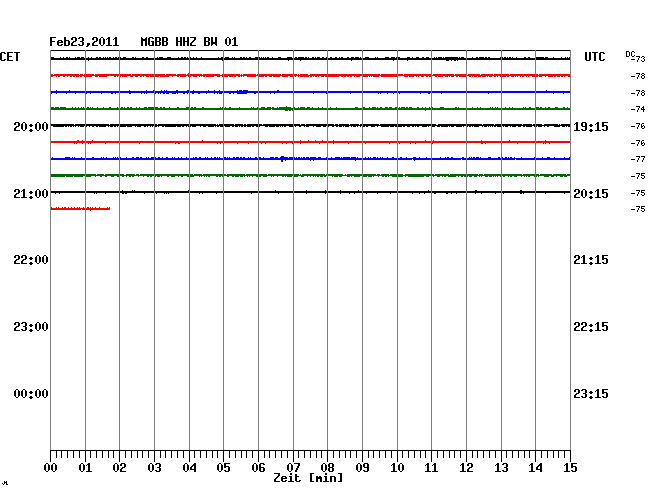
Task: Click the 23:00 CET time label
Action: (31, 327)
